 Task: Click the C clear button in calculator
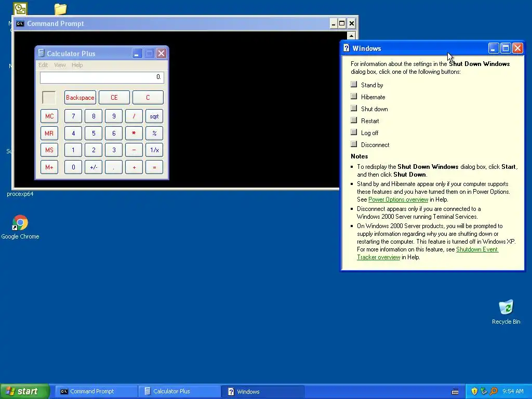click(148, 97)
